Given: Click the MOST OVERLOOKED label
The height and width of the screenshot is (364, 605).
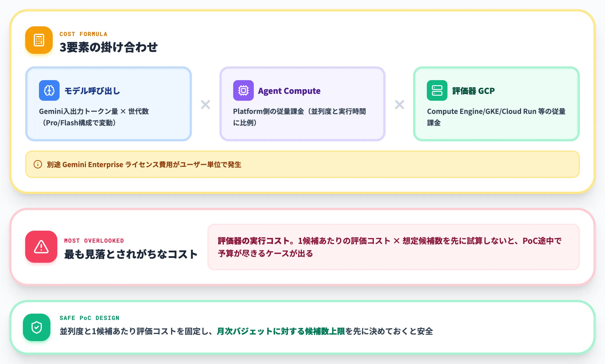Looking at the screenshot, I should point(94,241).
